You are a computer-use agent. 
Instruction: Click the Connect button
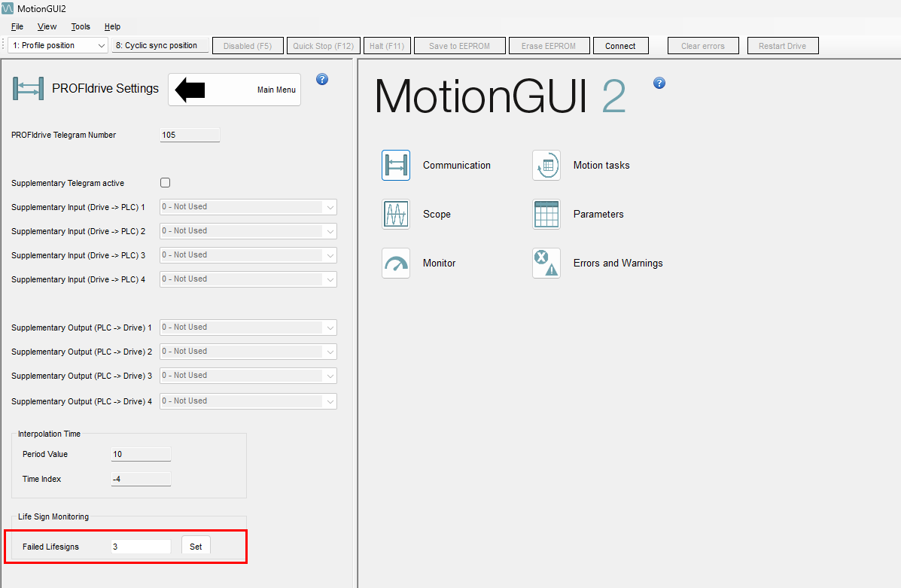coord(620,46)
